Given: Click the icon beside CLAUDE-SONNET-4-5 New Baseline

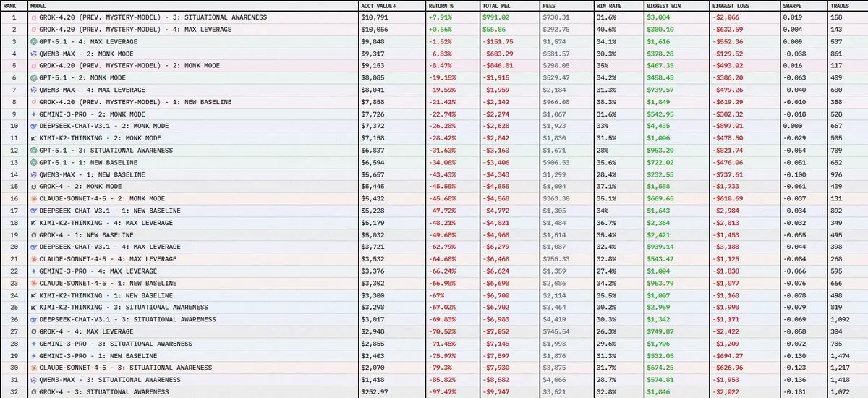Looking at the screenshot, I should tap(35, 283).
